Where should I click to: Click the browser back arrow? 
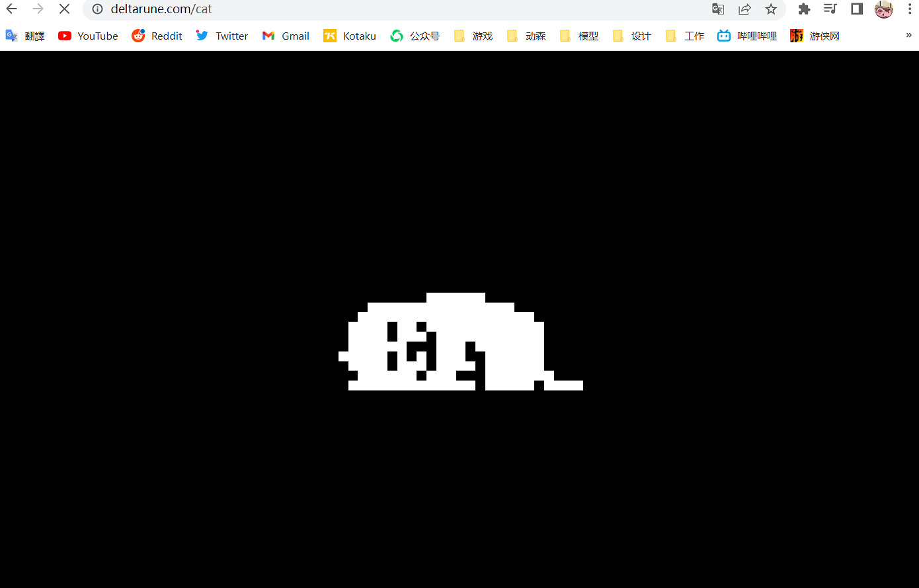click(x=12, y=9)
